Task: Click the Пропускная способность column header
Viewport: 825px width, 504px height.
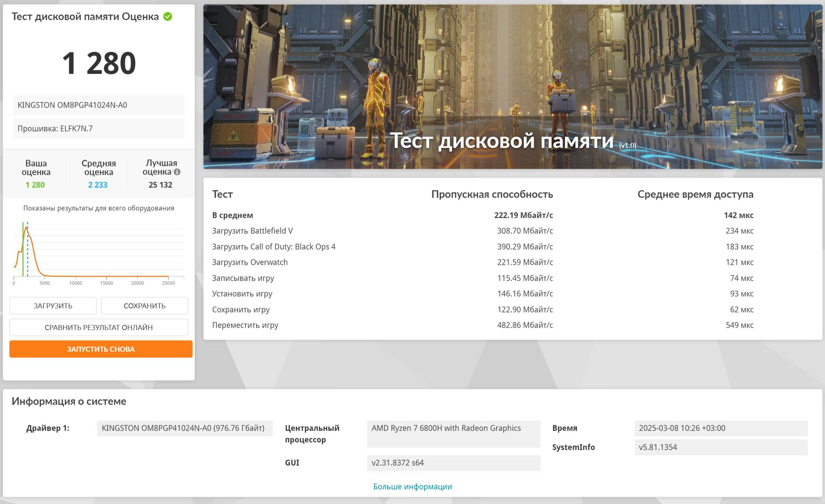Action: (x=492, y=194)
